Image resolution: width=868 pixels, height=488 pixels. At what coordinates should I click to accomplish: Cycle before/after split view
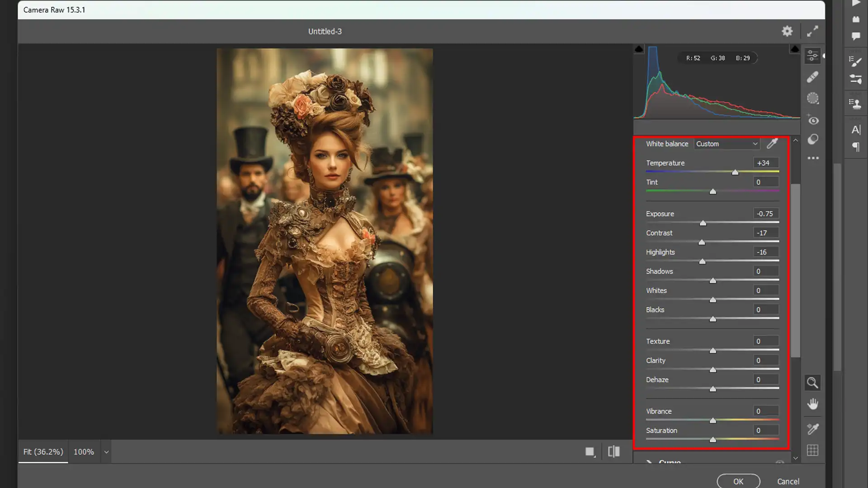coord(613,451)
